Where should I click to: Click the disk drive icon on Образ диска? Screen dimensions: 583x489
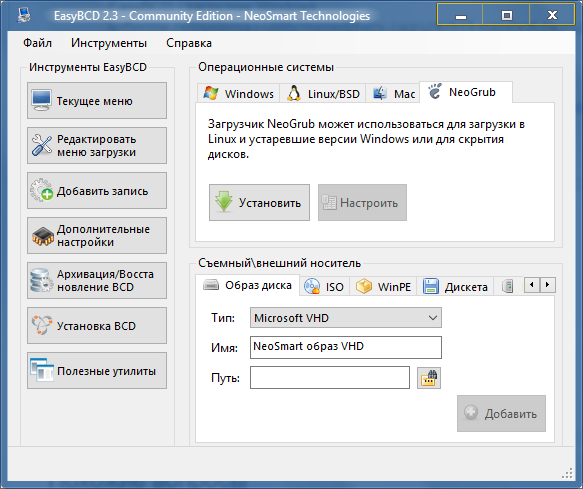[x=211, y=285]
